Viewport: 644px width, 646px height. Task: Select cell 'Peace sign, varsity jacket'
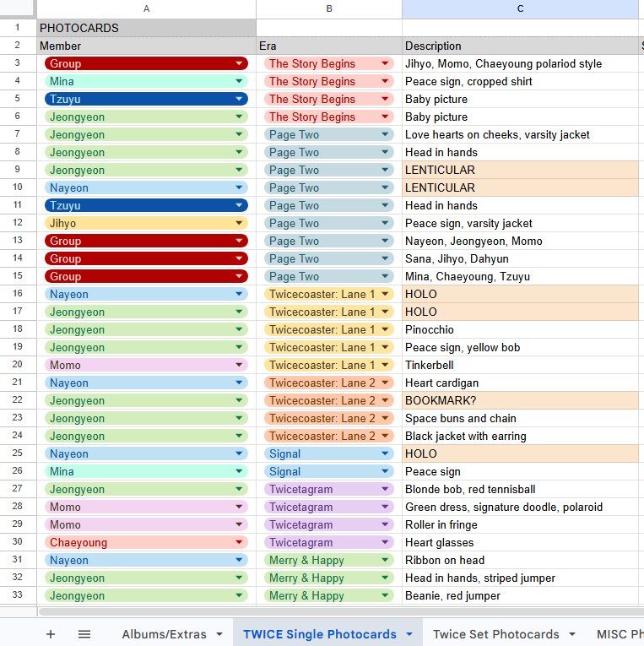pyautogui.click(x=520, y=223)
